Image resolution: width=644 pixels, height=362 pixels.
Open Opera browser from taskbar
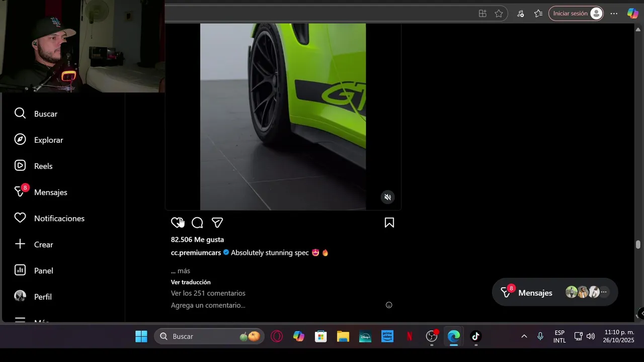pyautogui.click(x=277, y=336)
